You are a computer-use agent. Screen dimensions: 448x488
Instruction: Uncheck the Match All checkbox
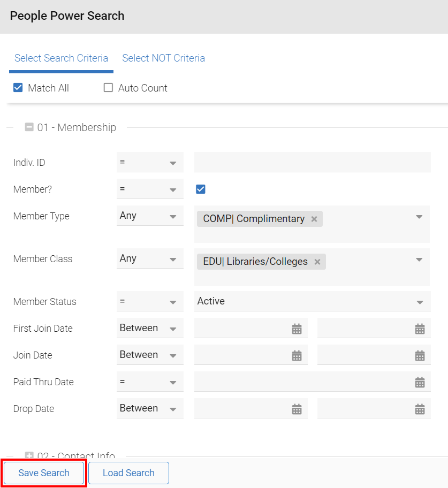point(18,88)
